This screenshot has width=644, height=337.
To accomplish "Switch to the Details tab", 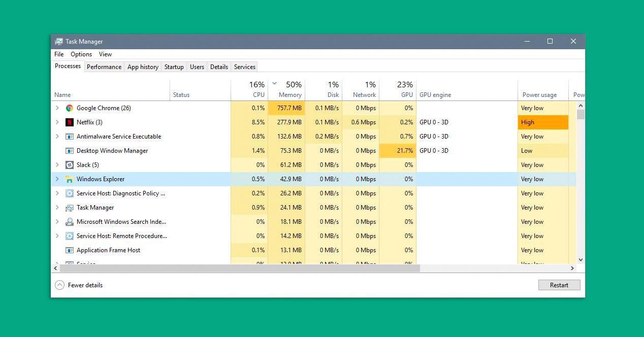I will (219, 67).
